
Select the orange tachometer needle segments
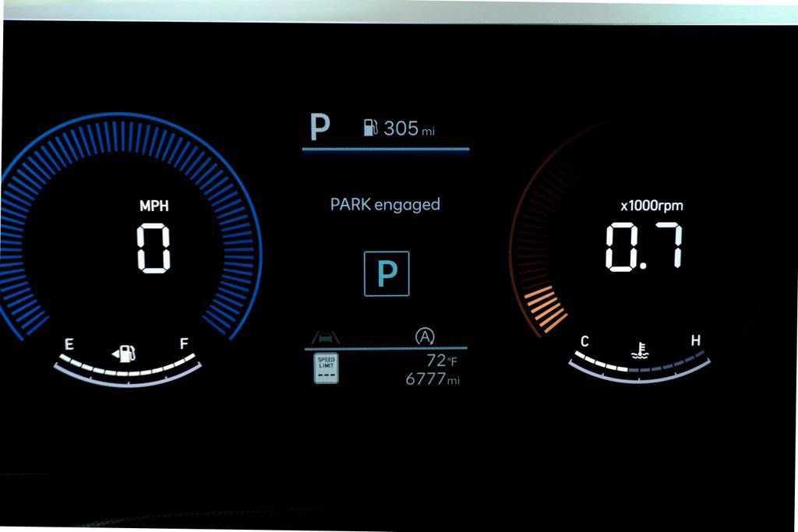point(546,308)
